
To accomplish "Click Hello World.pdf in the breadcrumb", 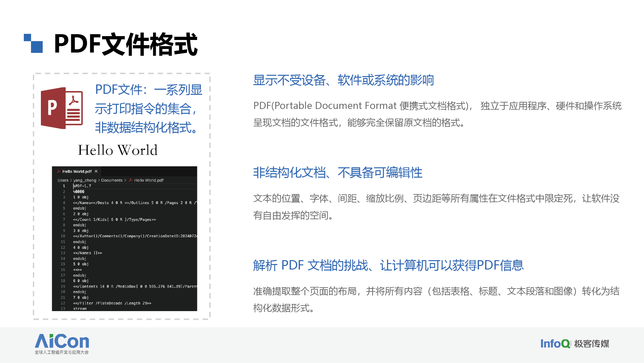I will [149, 180].
